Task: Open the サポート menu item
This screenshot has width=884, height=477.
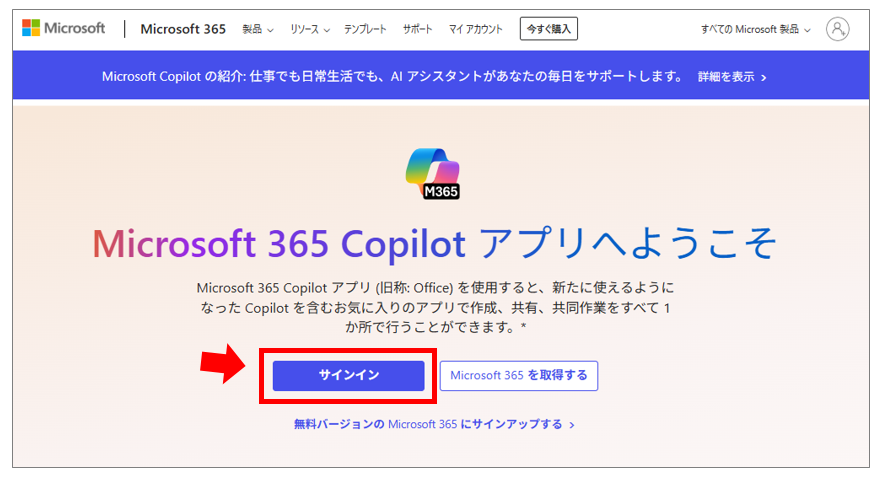Action: [x=417, y=29]
